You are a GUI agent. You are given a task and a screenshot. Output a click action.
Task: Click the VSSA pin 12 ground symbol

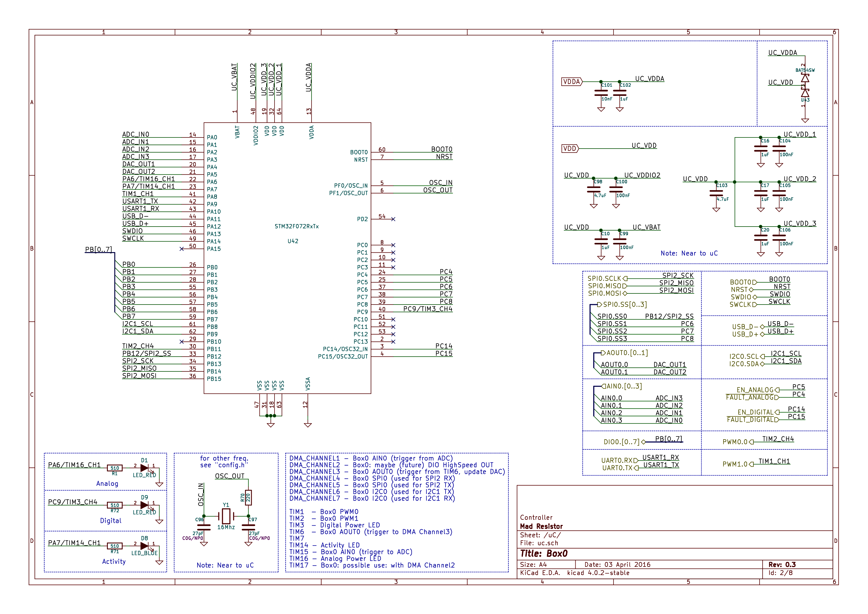tap(308, 425)
